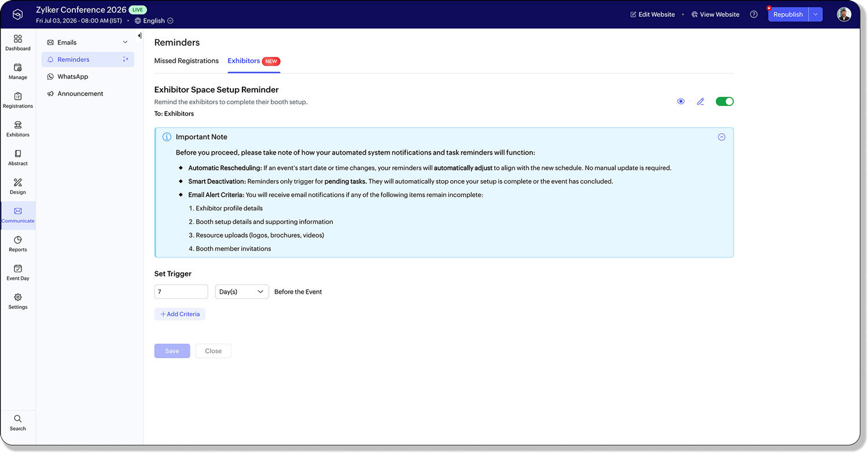Click the Close button
Viewport: 868px width, 453px height.
(x=213, y=351)
